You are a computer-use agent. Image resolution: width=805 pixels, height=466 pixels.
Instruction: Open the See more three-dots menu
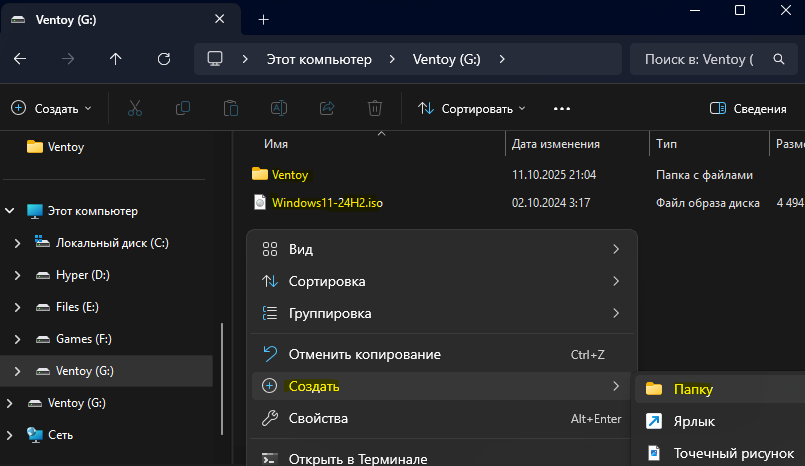point(561,108)
